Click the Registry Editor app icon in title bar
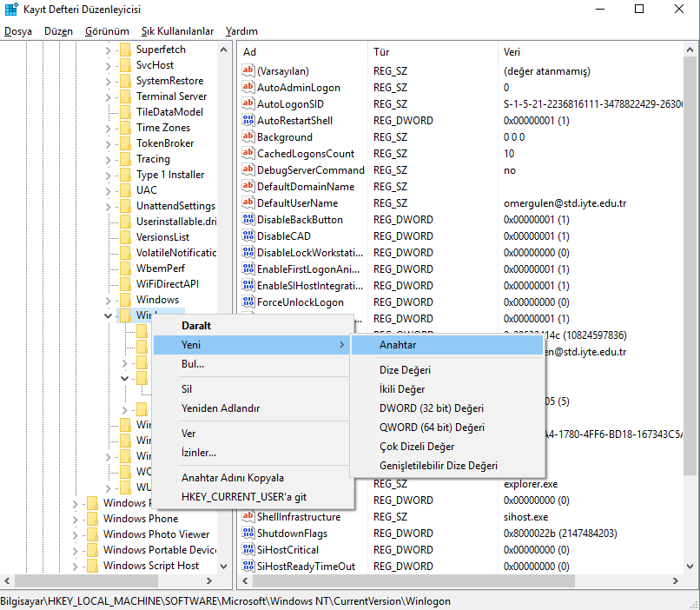The image size is (700, 610). 11,10
